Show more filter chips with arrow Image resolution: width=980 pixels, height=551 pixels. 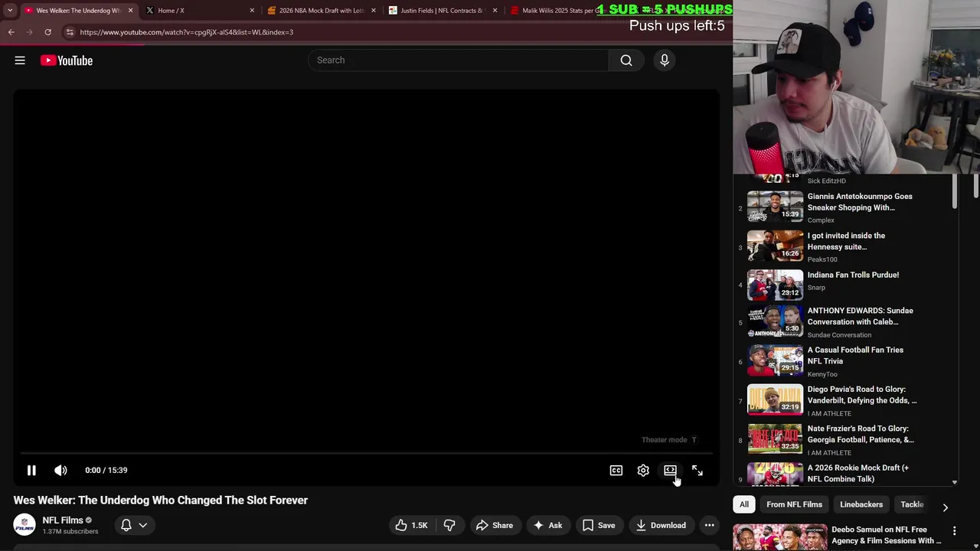[x=945, y=507]
